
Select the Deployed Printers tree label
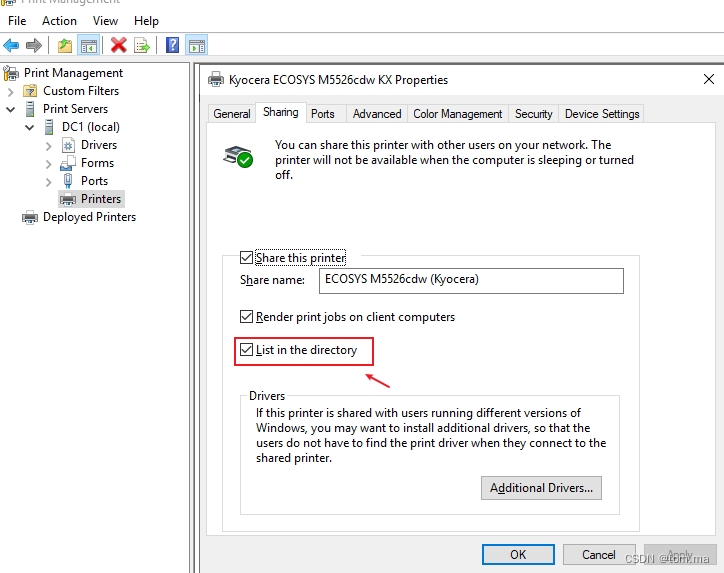(x=89, y=217)
